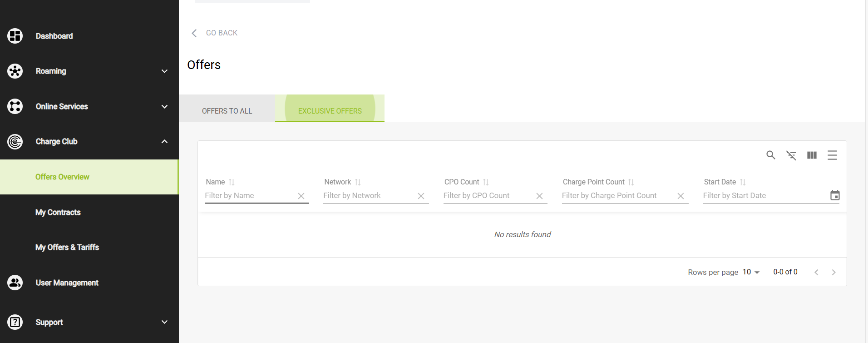The image size is (868, 343).
Task: Sort by Charge Point Count column
Action: pyautogui.click(x=631, y=182)
